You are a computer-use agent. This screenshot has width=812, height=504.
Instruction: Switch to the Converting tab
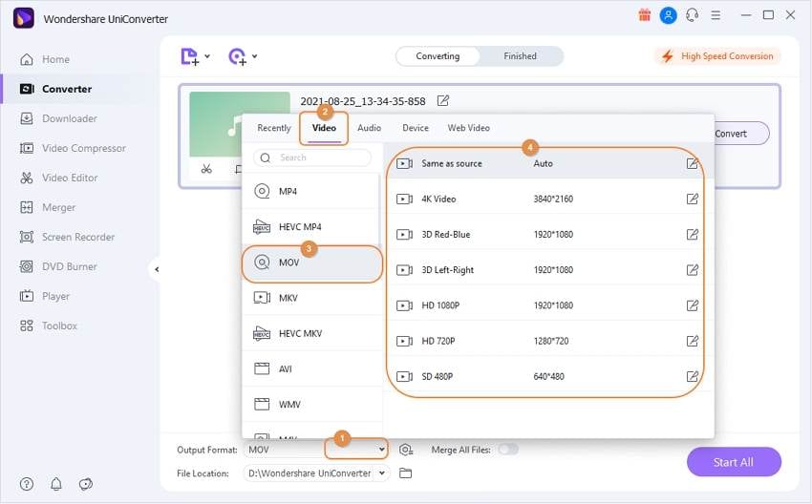(438, 56)
